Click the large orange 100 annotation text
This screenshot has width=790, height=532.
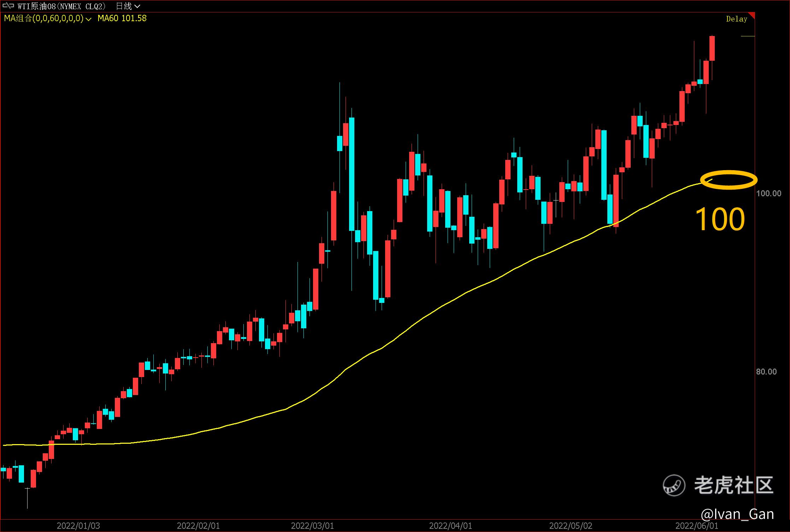click(720, 220)
